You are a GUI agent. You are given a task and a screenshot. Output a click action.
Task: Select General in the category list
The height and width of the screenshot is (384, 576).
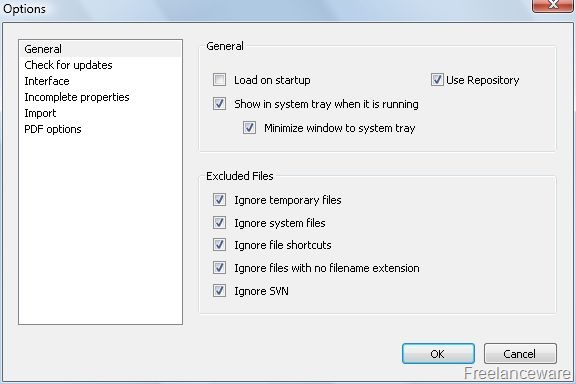(100, 49)
